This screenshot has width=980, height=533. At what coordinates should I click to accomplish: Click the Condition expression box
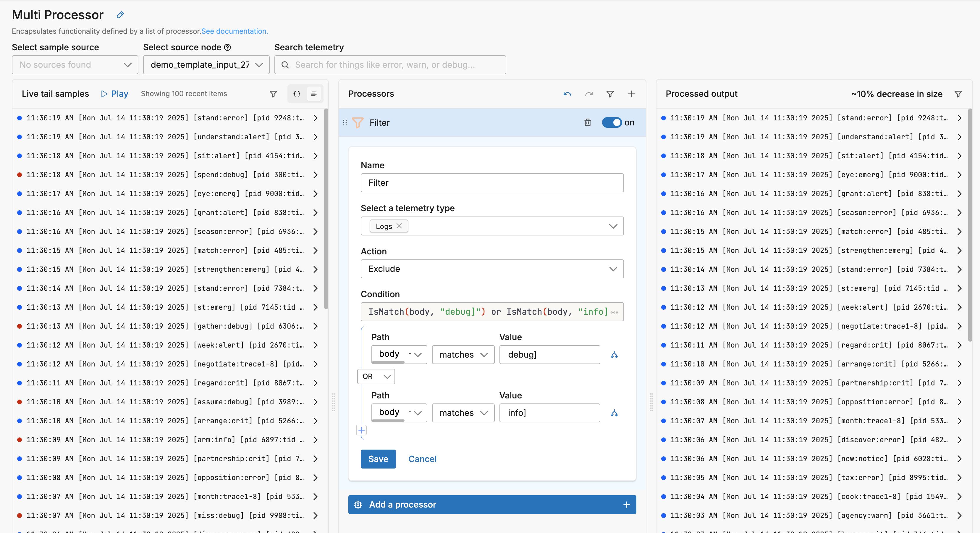pos(492,312)
